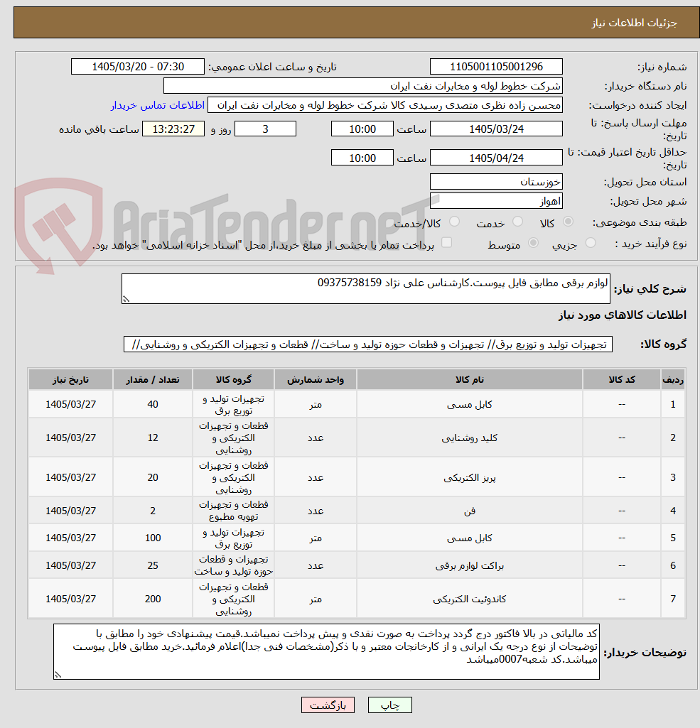Click کابل مسی item name in row 5
Image resolution: width=700 pixels, height=728 pixels.
pyautogui.click(x=469, y=538)
